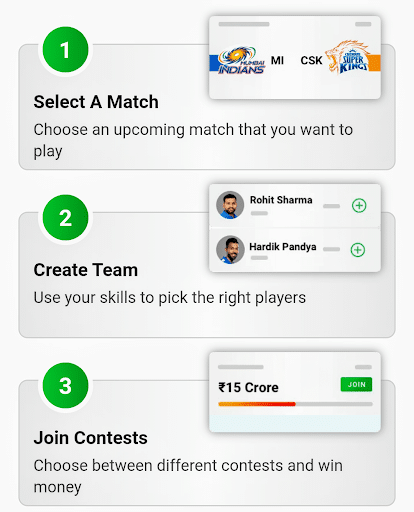Image resolution: width=414 pixels, height=512 pixels.
Task: Click the Select A Match heading
Action: pos(96,102)
